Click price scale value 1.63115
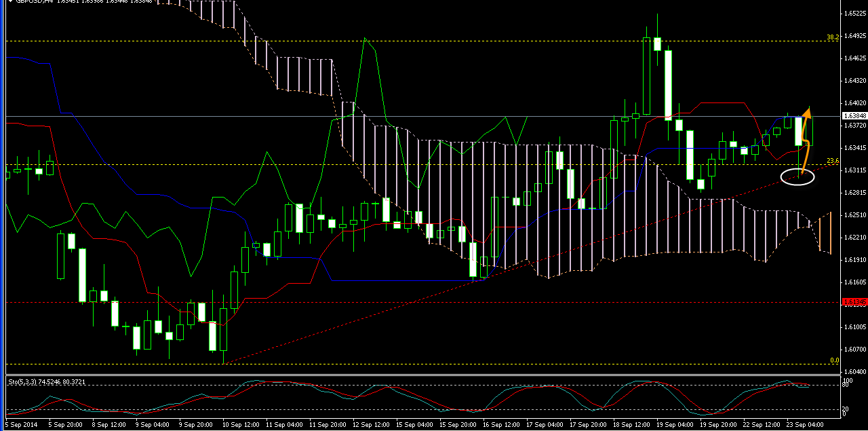The width and height of the screenshot is (868, 431). (x=855, y=170)
